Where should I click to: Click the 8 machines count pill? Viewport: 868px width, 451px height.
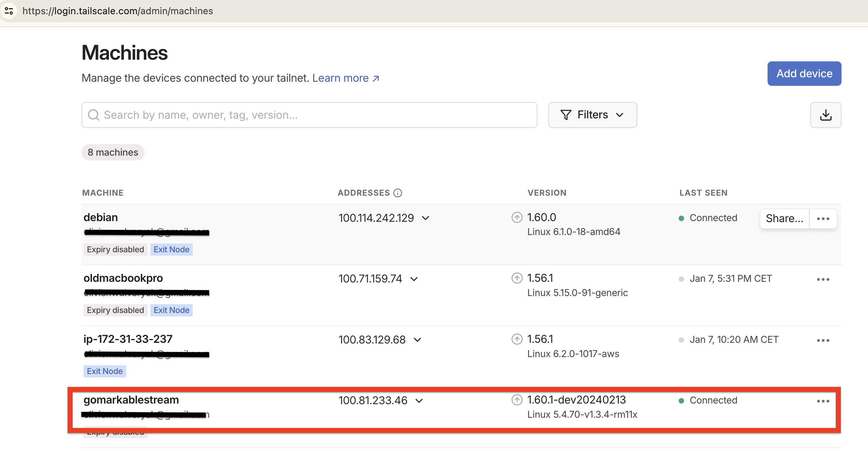(x=113, y=152)
